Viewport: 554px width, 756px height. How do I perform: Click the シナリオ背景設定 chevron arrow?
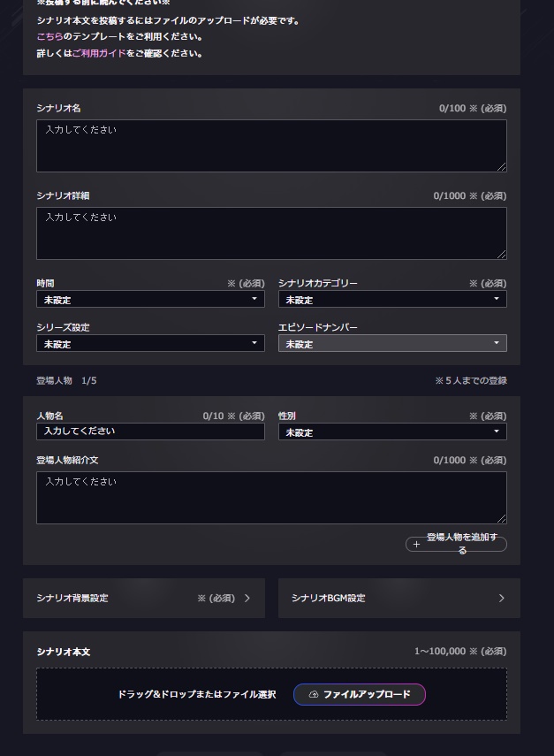pos(247,599)
